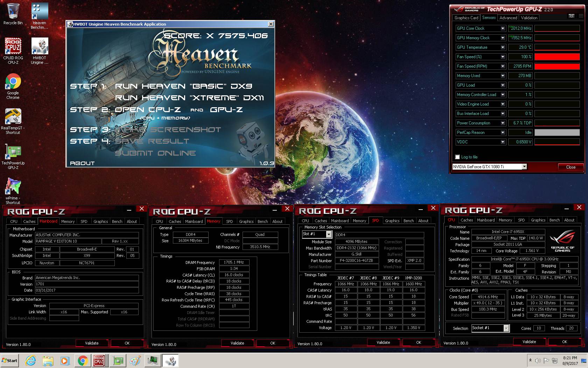Click the PerfCap Reason gray graph bar

(x=557, y=132)
